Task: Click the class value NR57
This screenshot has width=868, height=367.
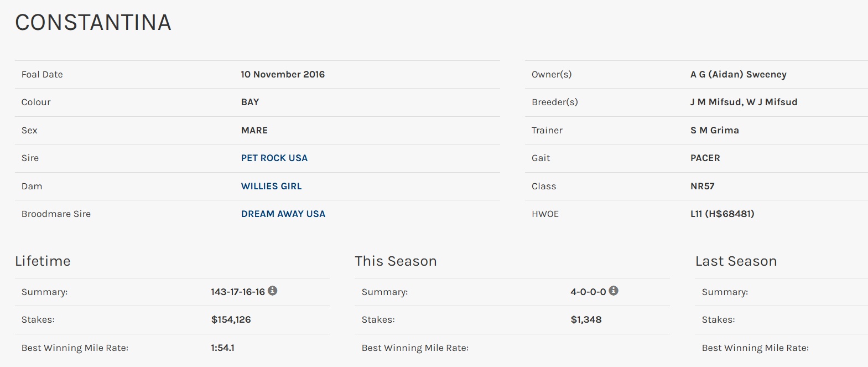Action: coord(702,187)
